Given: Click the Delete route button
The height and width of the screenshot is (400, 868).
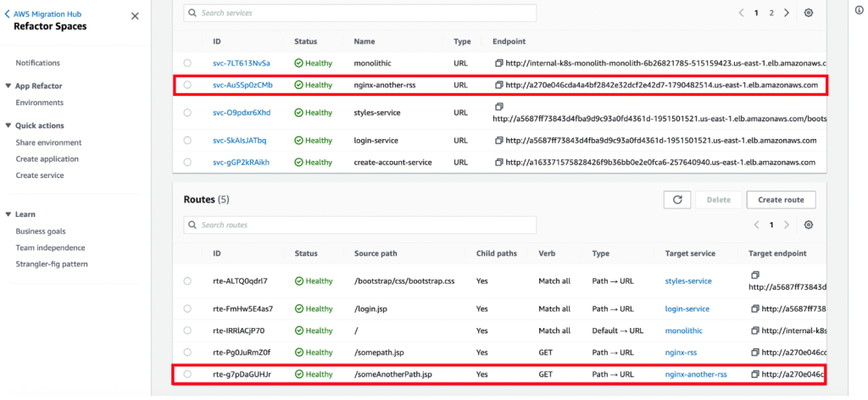Looking at the screenshot, I should 719,200.
